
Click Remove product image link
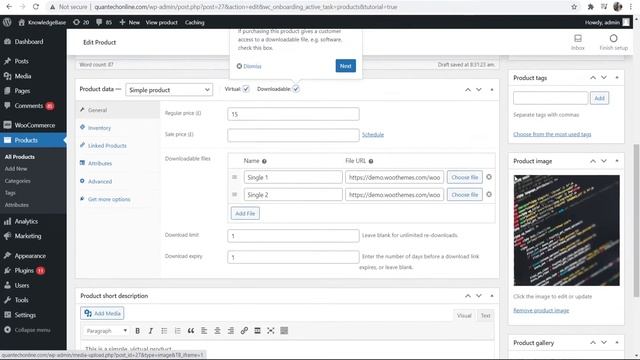point(541,311)
